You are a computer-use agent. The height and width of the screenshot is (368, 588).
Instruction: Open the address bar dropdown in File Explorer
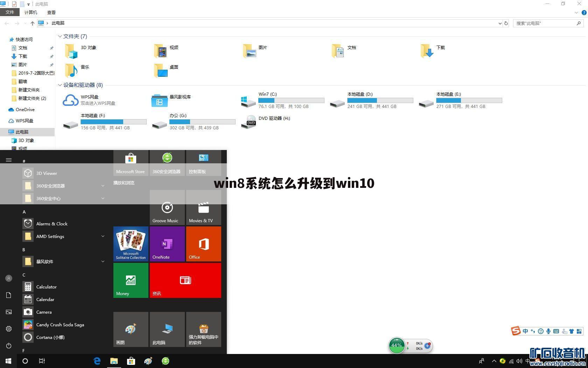(x=500, y=23)
